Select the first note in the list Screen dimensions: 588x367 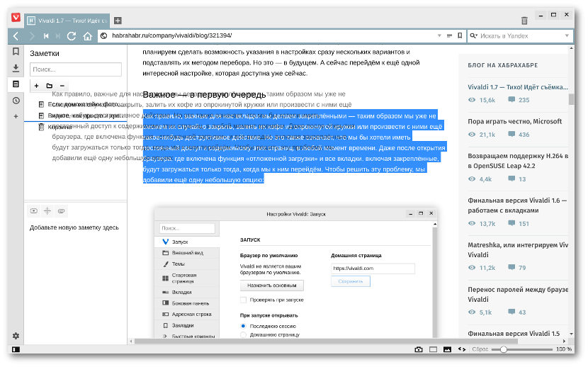pyautogui.click(x=79, y=104)
